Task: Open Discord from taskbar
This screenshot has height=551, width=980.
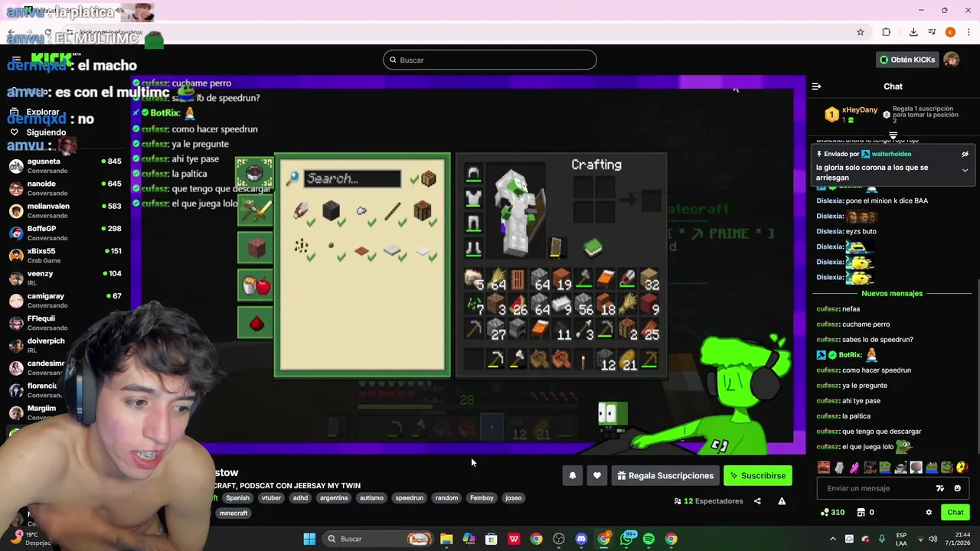Action: click(x=581, y=539)
